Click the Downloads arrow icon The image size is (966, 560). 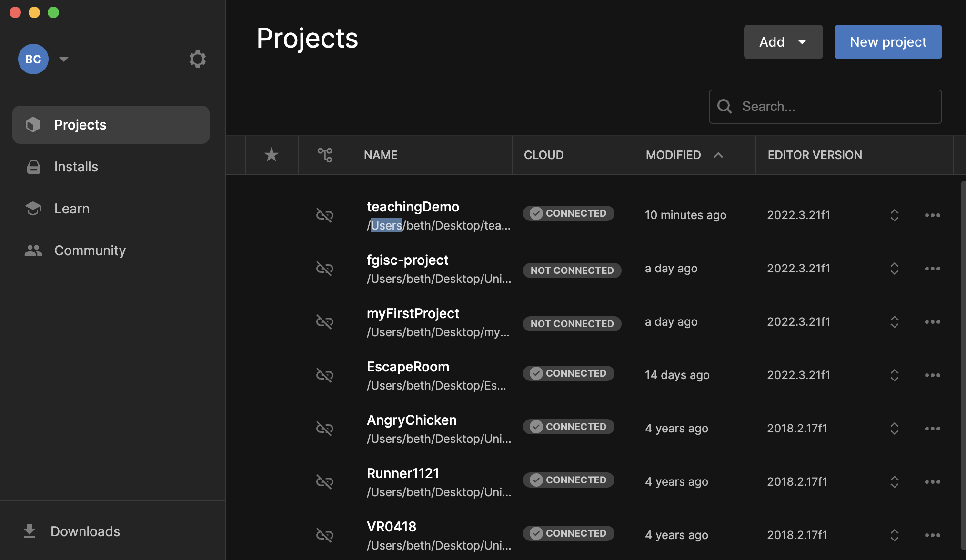pos(30,531)
